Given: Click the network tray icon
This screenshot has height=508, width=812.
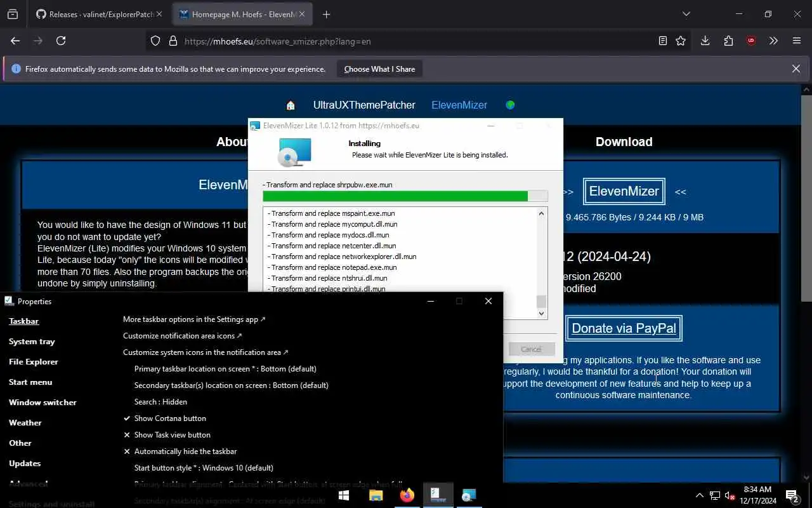Looking at the screenshot, I should point(715,495).
